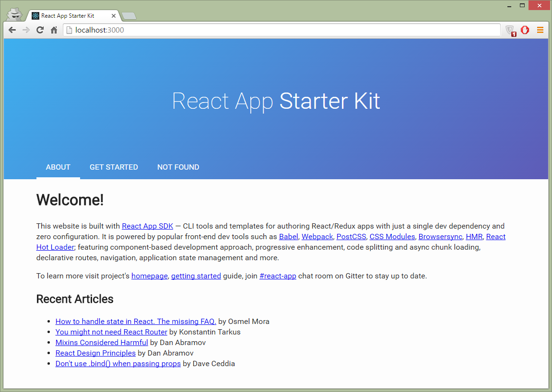Go forward using the forward arrow
The height and width of the screenshot is (392, 552).
point(26,30)
